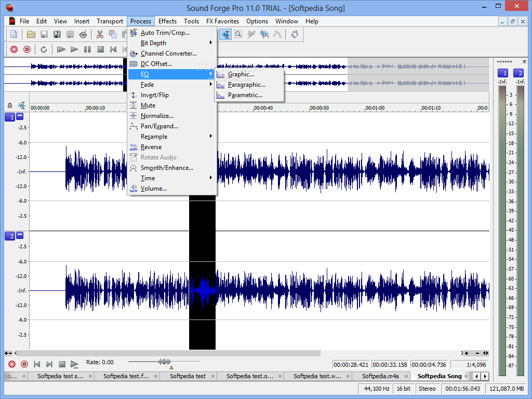Open the Transport menu
This screenshot has width=532, height=399.
click(x=110, y=21)
